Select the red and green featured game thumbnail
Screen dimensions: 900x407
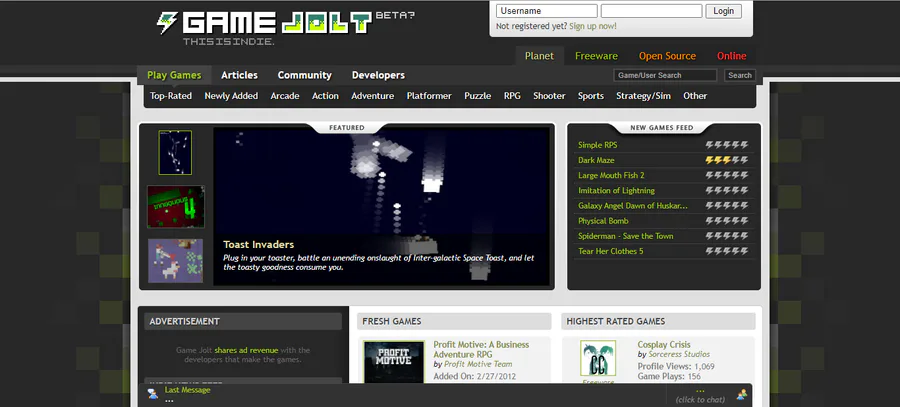click(x=176, y=207)
